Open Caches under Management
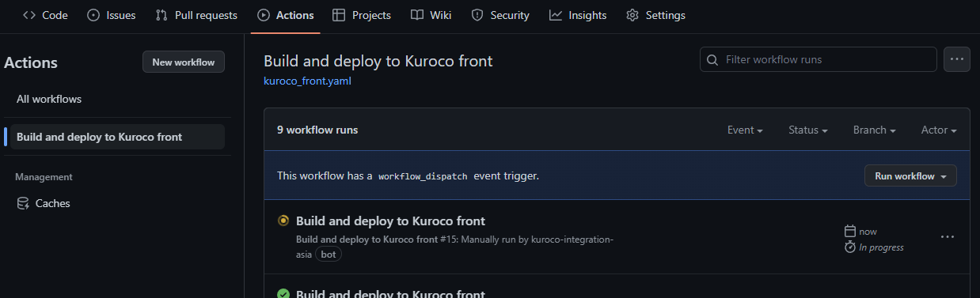This screenshot has width=980, height=298. click(x=53, y=203)
